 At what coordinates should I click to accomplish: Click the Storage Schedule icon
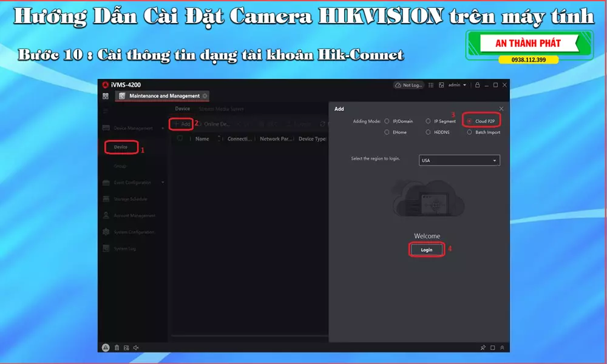(106, 199)
